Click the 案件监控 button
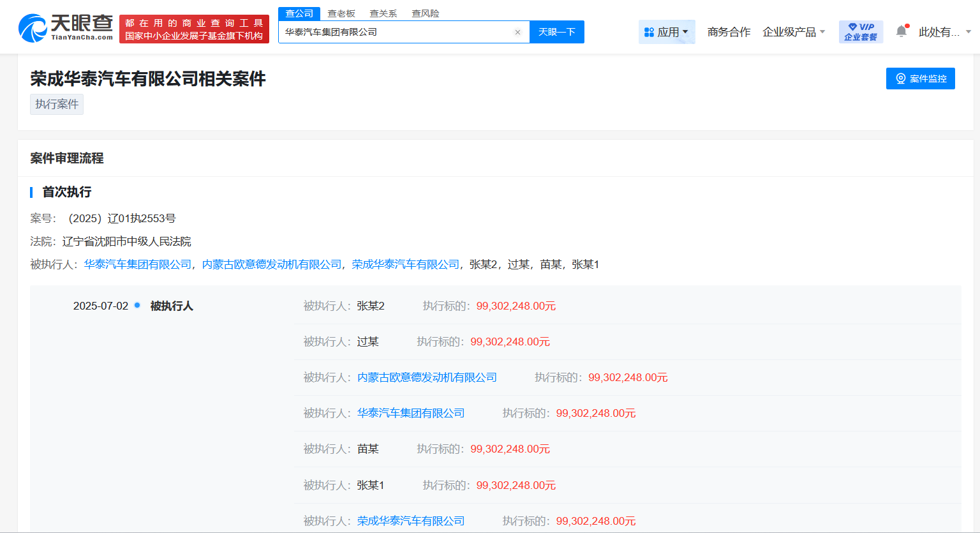Screen dimensions: 980x533 click(920, 79)
